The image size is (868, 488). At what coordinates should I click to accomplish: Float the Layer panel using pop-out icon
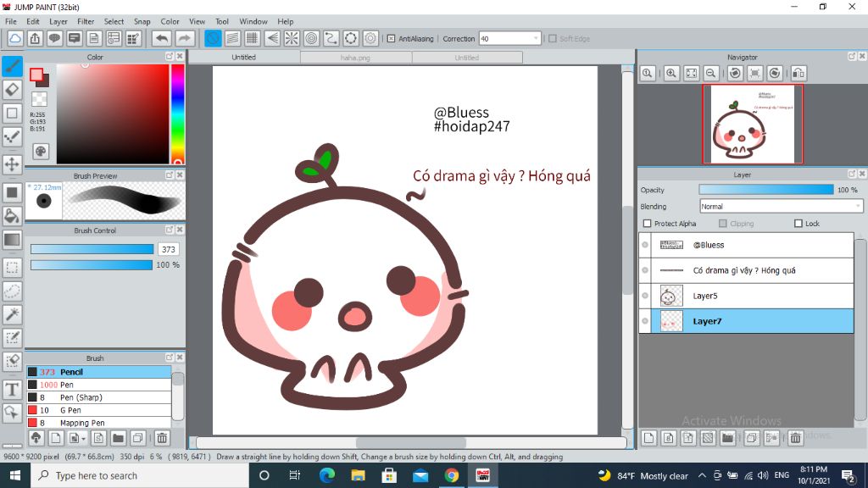tap(852, 174)
